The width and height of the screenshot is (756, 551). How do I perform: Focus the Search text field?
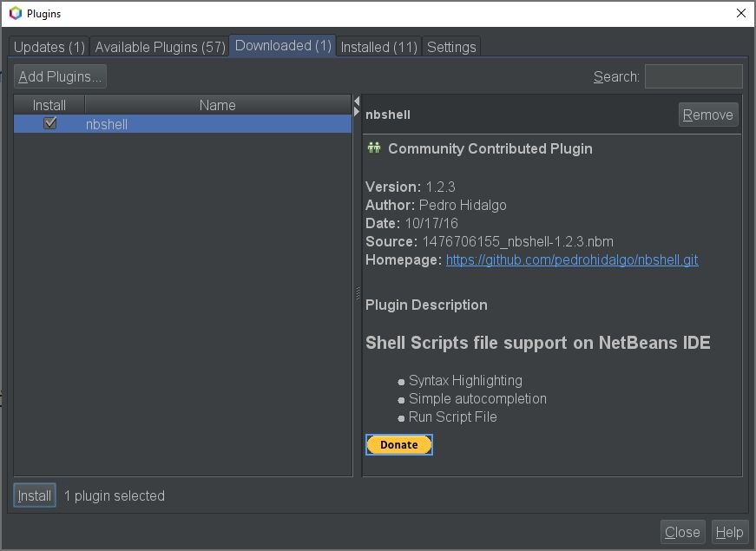pyautogui.click(x=693, y=76)
